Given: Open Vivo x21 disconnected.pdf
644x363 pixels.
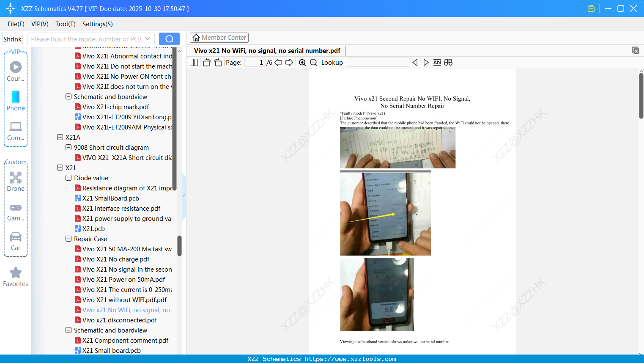Looking at the screenshot, I should tap(119, 320).
